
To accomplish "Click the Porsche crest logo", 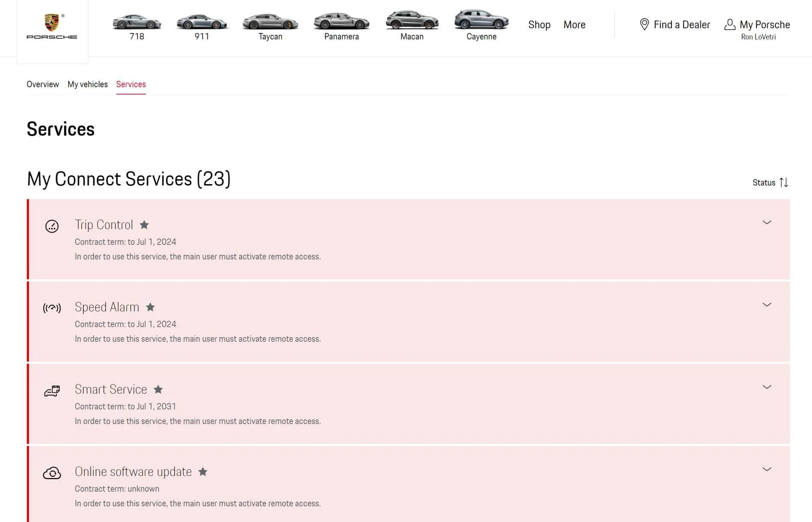I will [52, 26].
